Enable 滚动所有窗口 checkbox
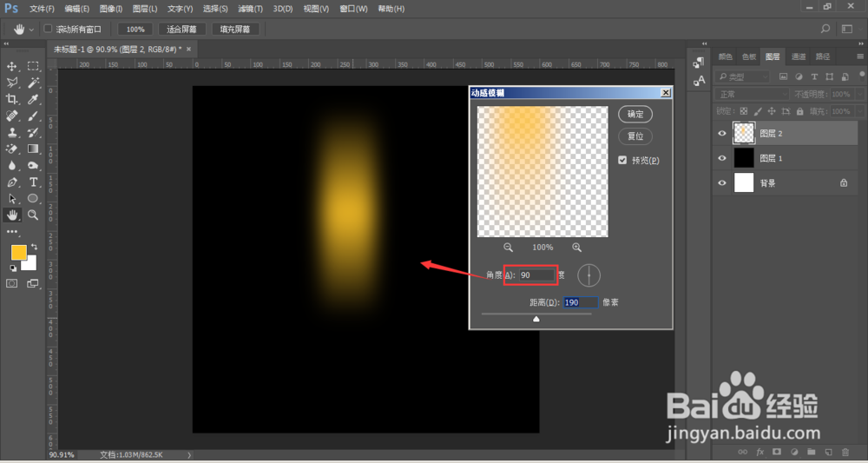868x463 pixels. 48,29
